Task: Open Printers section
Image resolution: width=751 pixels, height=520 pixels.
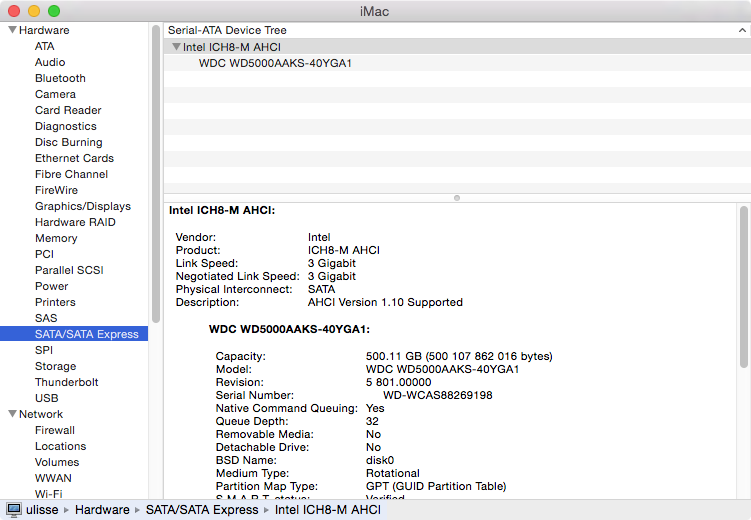Action: (x=55, y=302)
